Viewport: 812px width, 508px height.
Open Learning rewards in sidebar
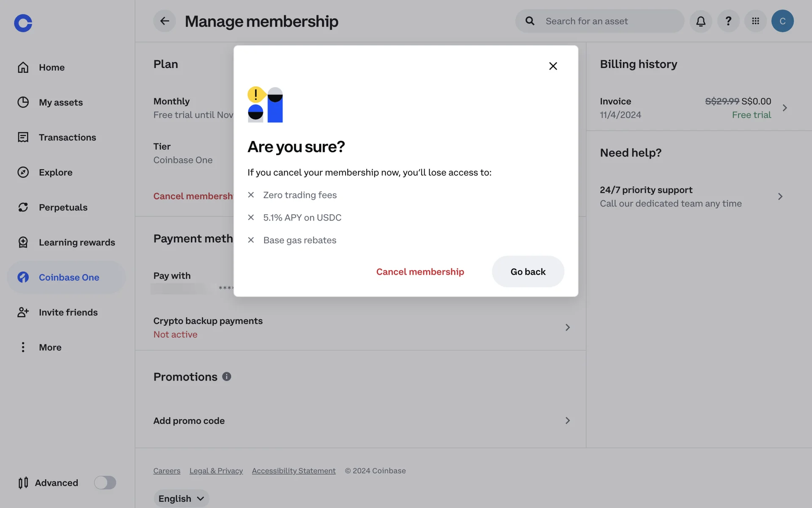(x=77, y=242)
